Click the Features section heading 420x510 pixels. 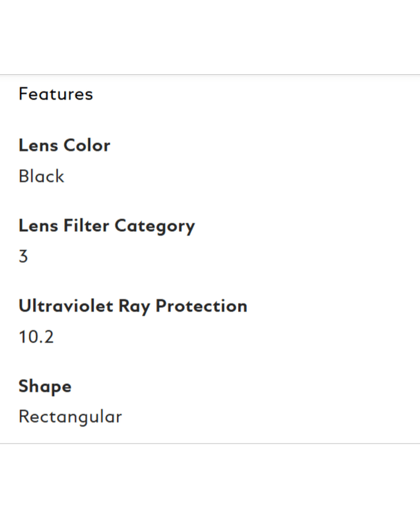[x=56, y=94]
